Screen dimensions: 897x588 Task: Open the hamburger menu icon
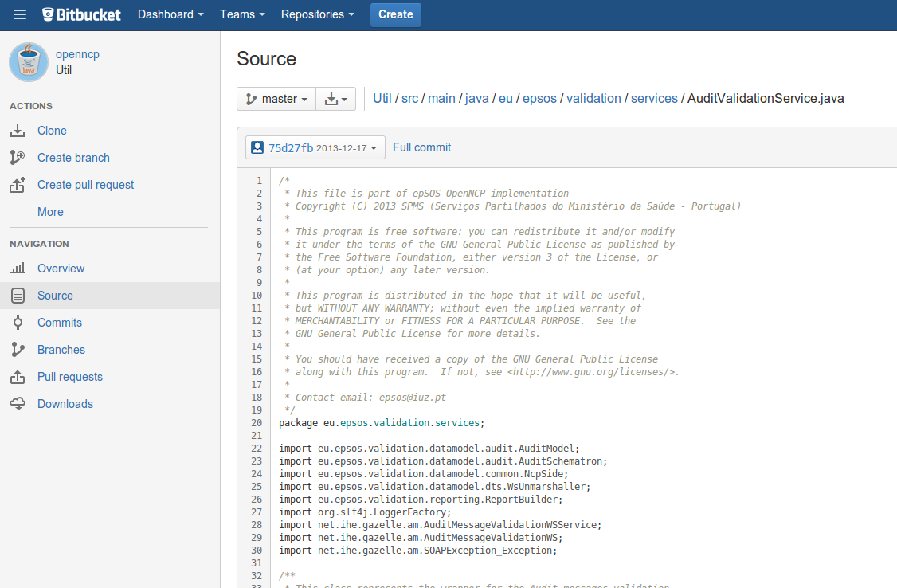(19, 14)
